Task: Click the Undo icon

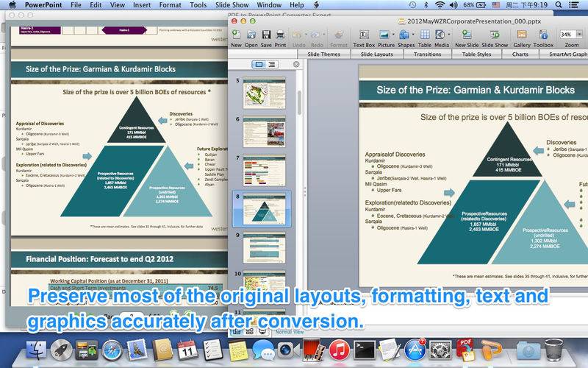Action: 297,35
